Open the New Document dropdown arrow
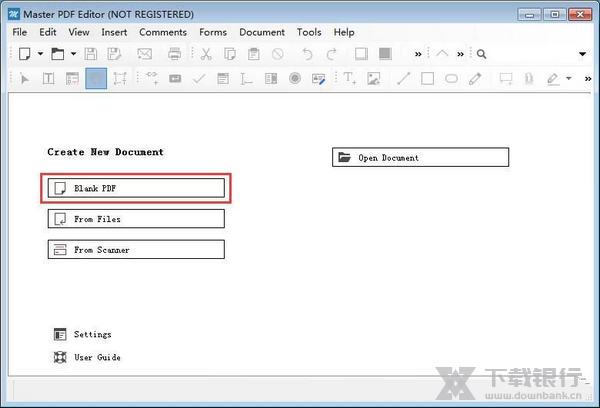The height and width of the screenshot is (408, 600). tap(39, 54)
